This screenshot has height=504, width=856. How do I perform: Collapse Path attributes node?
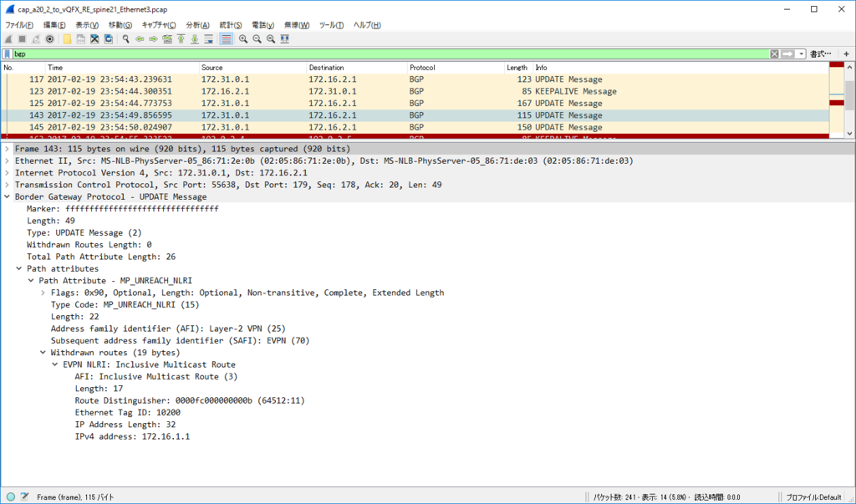pyautogui.click(x=19, y=268)
